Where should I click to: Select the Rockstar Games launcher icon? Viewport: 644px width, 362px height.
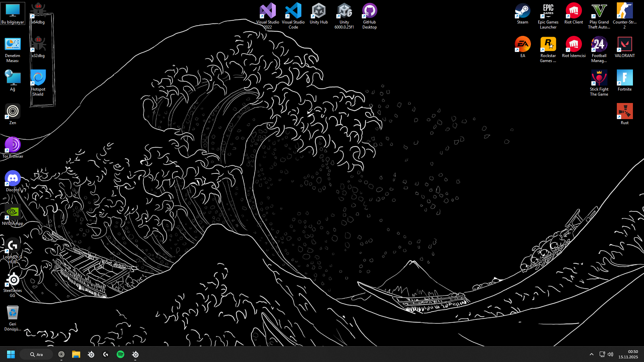(548, 50)
